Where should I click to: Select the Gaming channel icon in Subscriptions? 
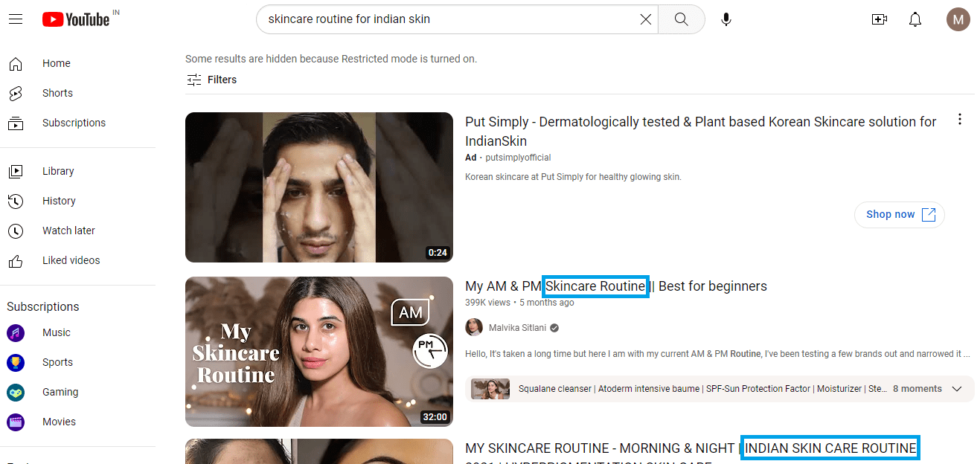(x=16, y=392)
